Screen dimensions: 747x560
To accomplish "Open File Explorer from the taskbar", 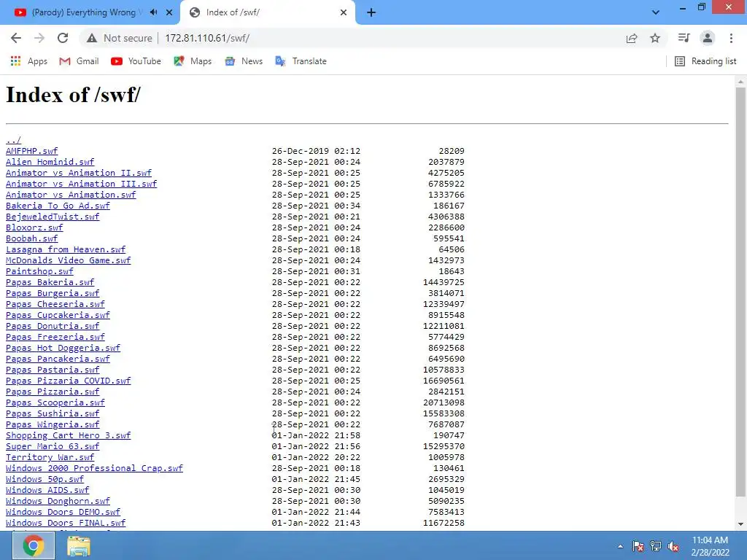I will [x=79, y=545].
